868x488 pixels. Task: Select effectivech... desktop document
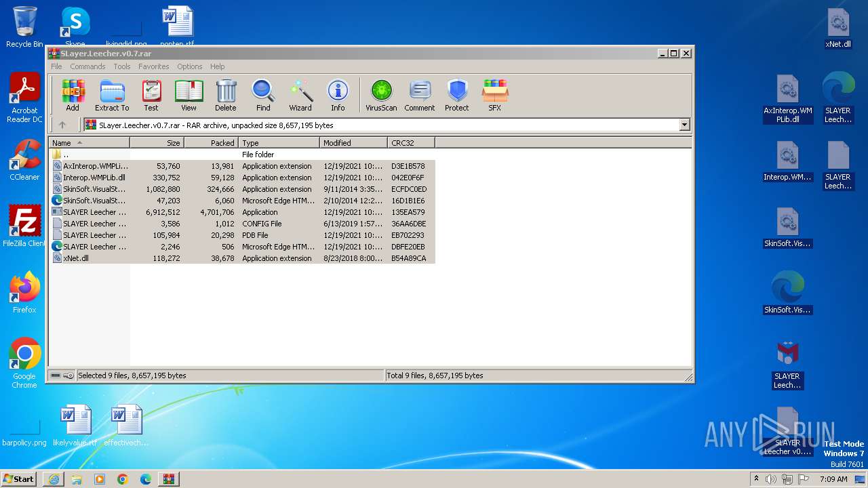click(x=126, y=426)
